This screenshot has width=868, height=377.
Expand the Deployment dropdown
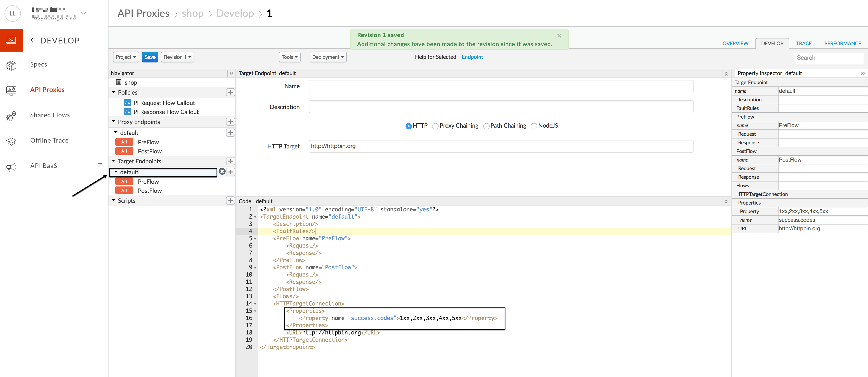328,57
